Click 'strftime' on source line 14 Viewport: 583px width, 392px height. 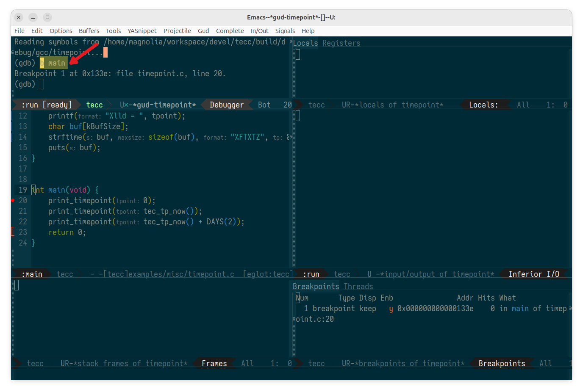click(65, 137)
